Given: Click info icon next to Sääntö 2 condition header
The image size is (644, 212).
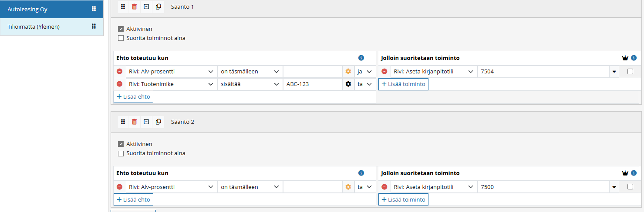Looking at the screenshot, I should (x=361, y=173).
